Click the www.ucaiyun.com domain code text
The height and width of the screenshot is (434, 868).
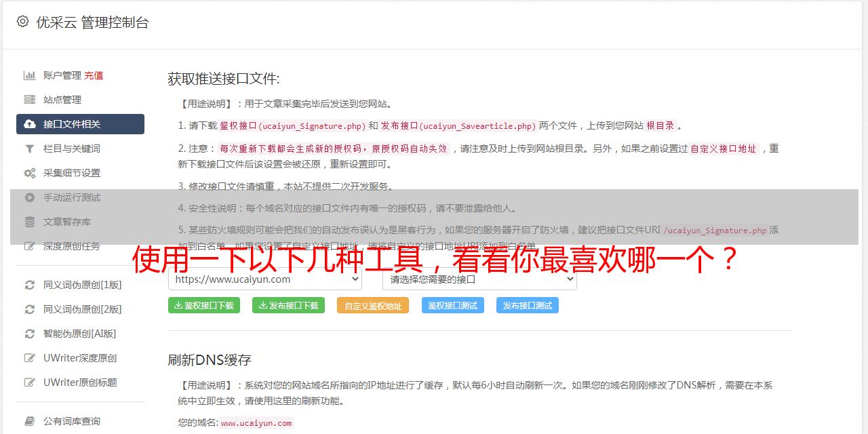tap(256, 423)
